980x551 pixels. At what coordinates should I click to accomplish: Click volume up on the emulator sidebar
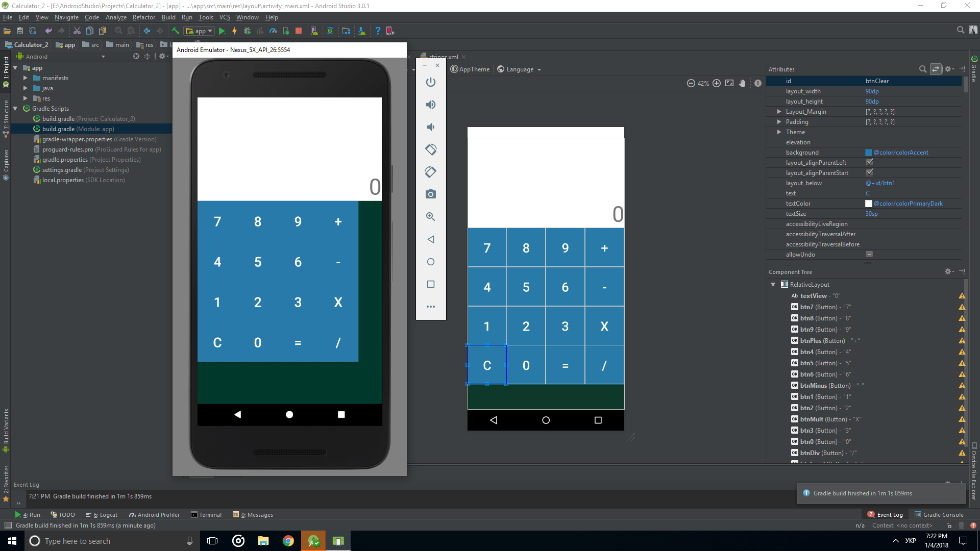pyautogui.click(x=431, y=104)
